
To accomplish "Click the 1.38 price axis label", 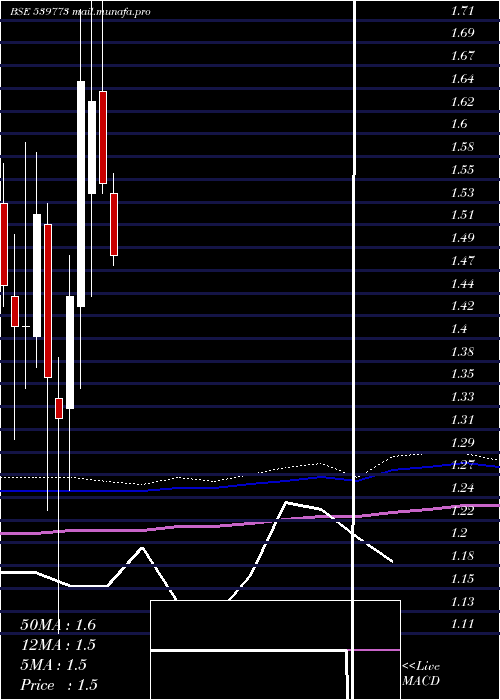I will [462, 351].
